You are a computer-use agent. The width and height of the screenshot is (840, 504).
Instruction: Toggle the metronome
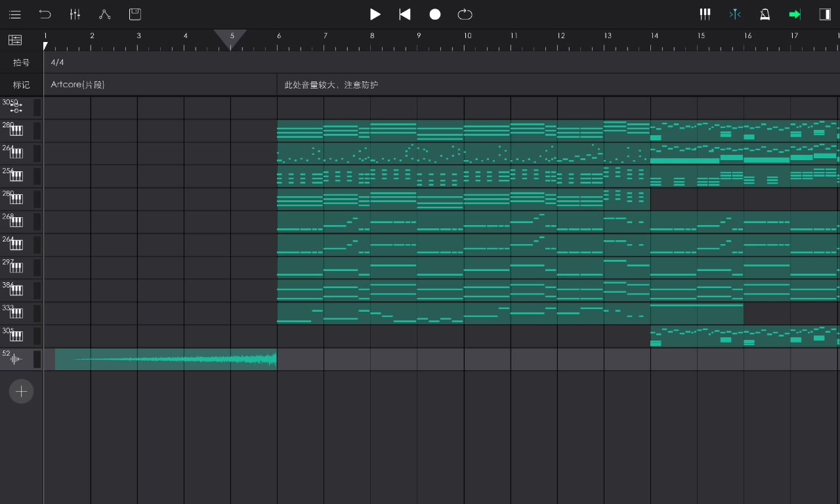(x=765, y=14)
